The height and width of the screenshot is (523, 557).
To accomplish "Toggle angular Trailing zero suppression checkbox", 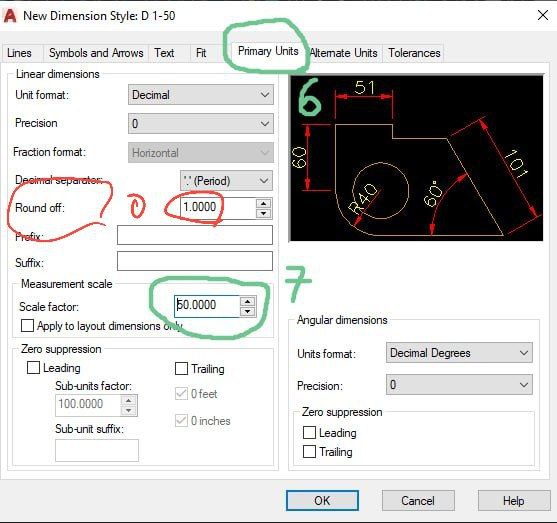I will (309, 452).
